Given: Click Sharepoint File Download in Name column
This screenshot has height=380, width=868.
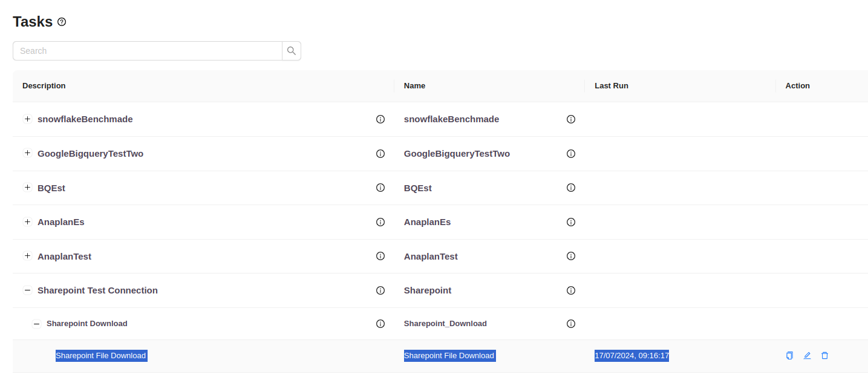Looking at the screenshot, I should (449, 356).
